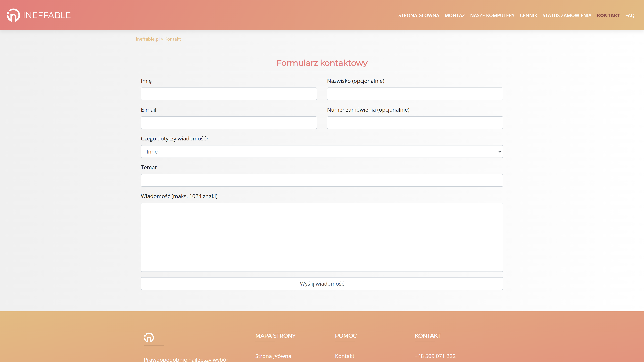Click the Kontakt breadcrumb link
Viewport: 644px width, 362px height.
coord(173,39)
